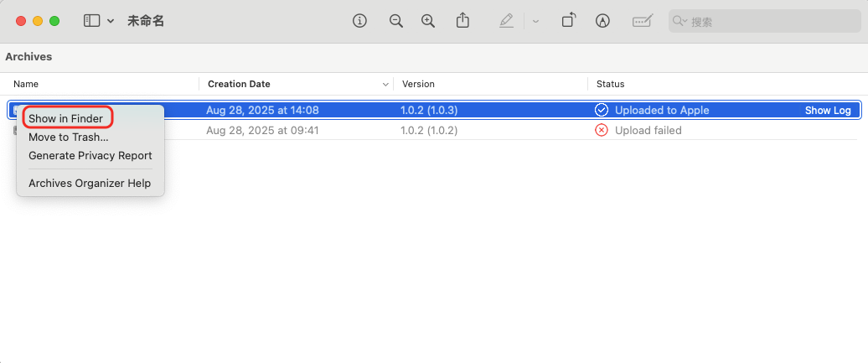Select version 1.0.2 (1.0.3) cell

429,111
